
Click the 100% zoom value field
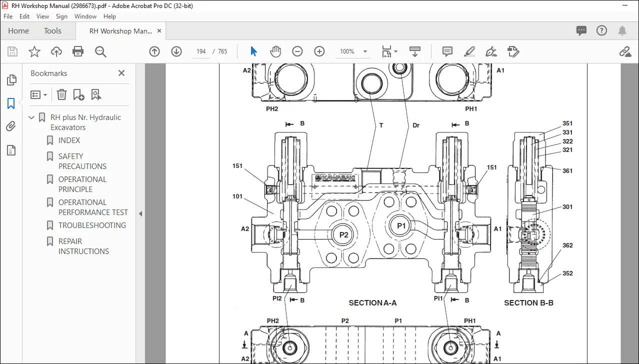[347, 51]
